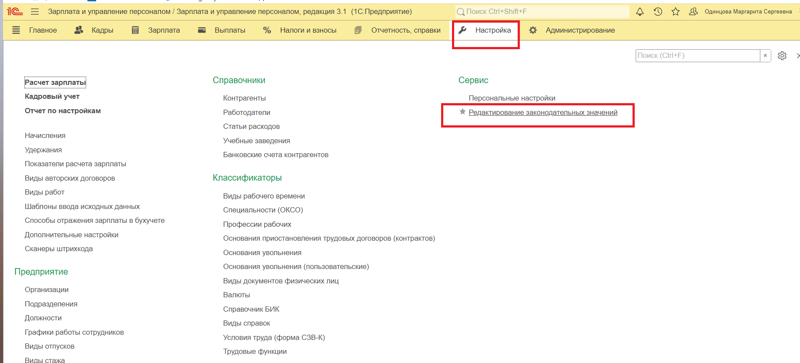Open Учебные заведения directory

click(257, 140)
